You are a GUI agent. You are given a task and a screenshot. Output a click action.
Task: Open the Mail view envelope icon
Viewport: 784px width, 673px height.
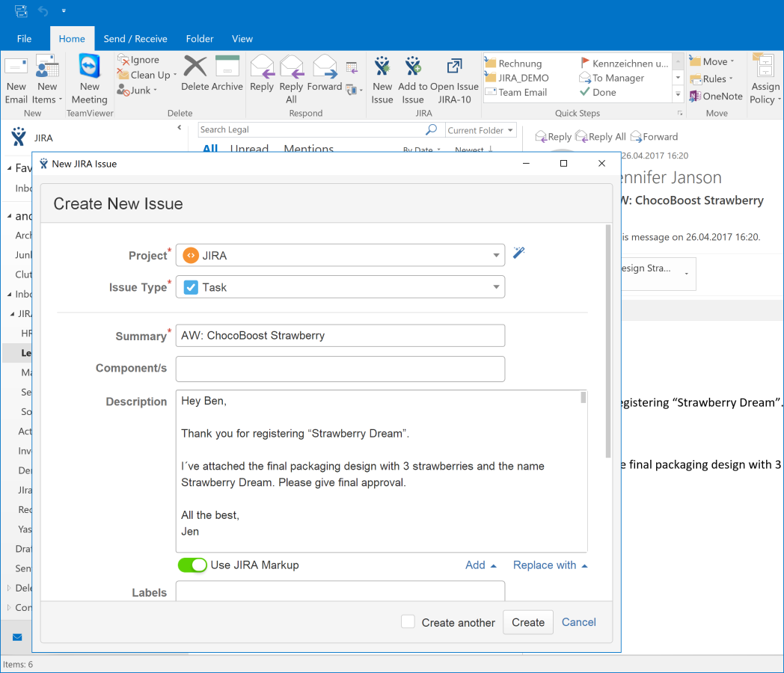(x=17, y=637)
